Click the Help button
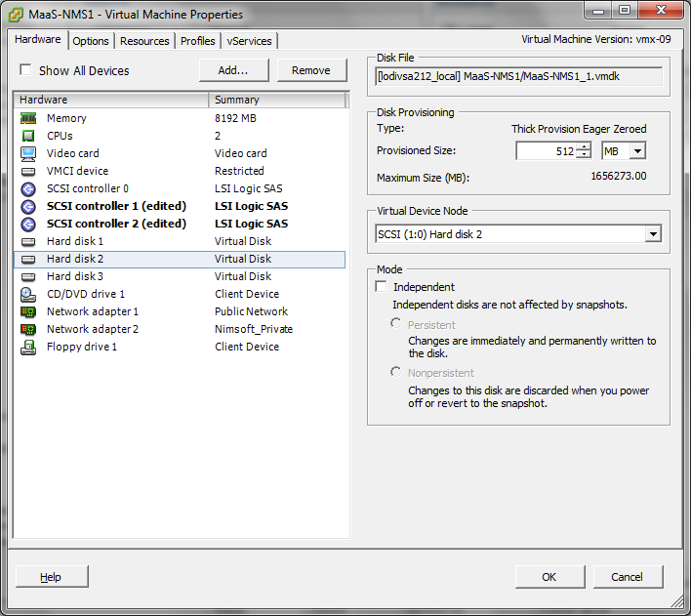The width and height of the screenshot is (691, 616). point(52,577)
